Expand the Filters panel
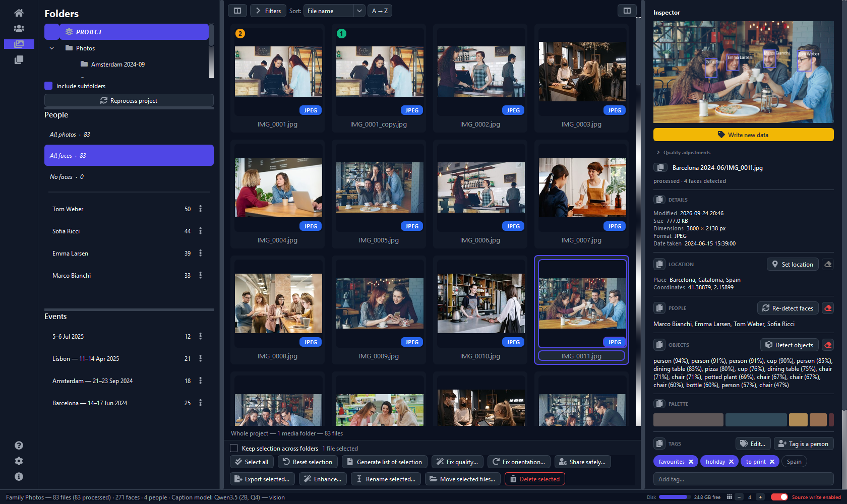Image resolution: width=847 pixels, height=504 pixels. tap(268, 11)
